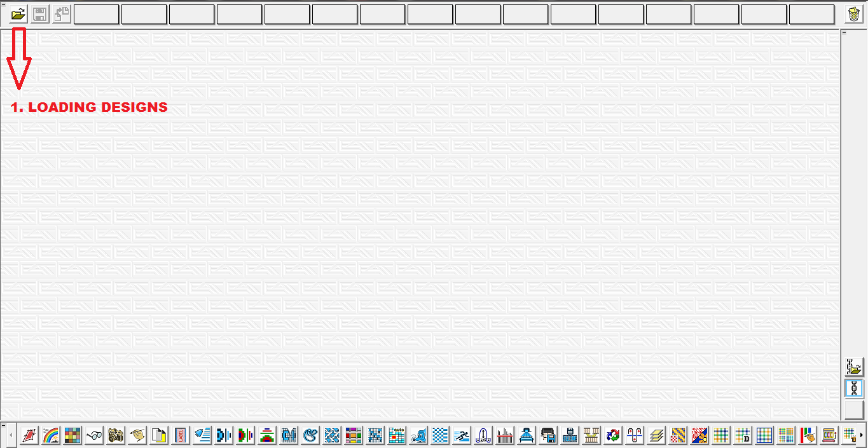Click the tan loom frame icon
868x448 pixels.
tap(591, 435)
